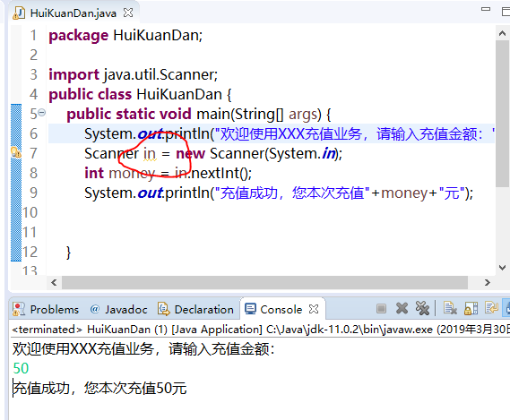510x420 pixels.
Task: Remove all terminated launches double-X icon
Action: pyautogui.click(x=422, y=308)
